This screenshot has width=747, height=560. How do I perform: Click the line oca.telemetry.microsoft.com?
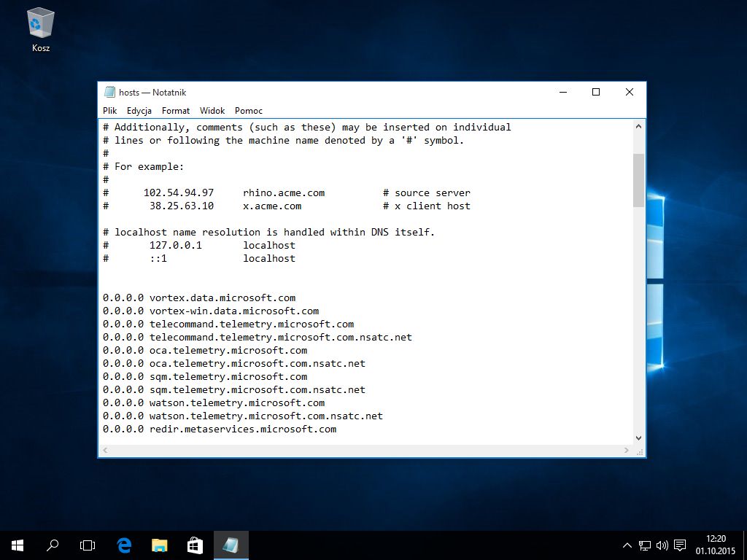click(x=205, y=350)
